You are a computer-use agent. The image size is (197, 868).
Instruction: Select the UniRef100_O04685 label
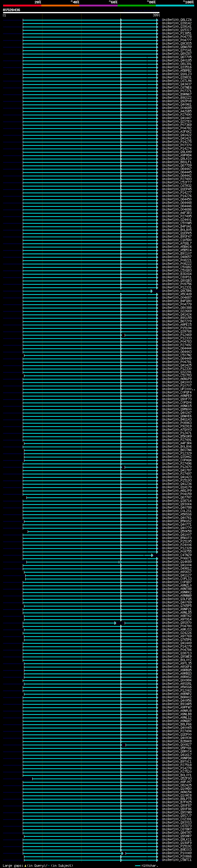tap(176, 108)
